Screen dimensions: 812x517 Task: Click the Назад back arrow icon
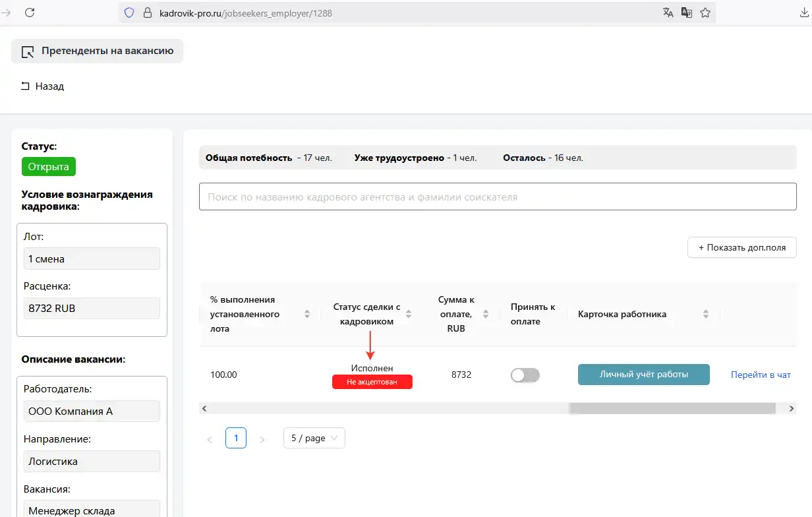tap(26, 86)
